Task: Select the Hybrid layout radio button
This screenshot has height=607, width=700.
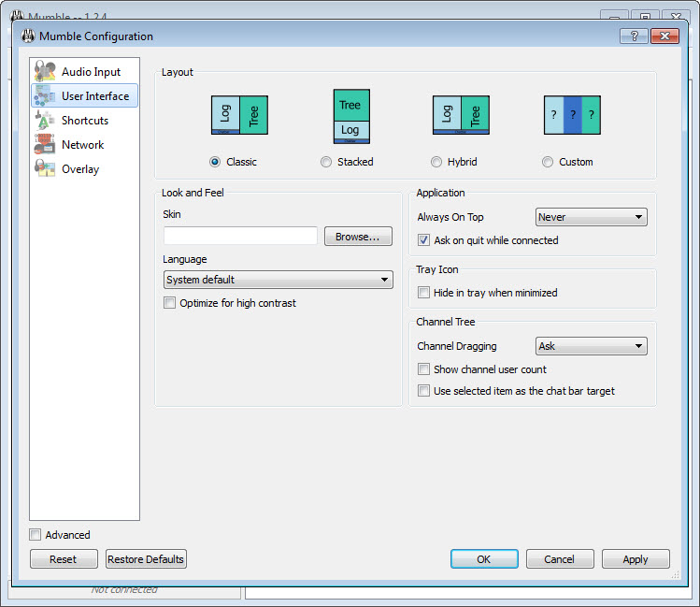Action: pyautogui.click(x=436, y=162)
